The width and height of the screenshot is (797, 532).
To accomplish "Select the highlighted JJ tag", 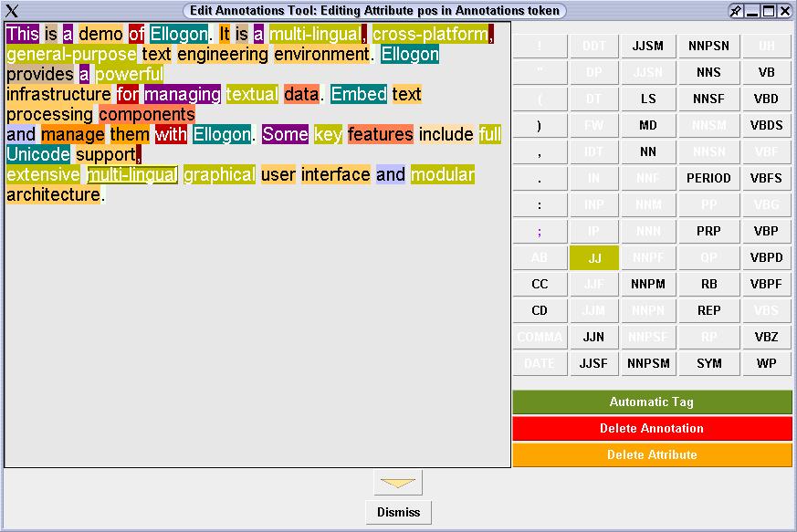I will click(x=594, y=257).
